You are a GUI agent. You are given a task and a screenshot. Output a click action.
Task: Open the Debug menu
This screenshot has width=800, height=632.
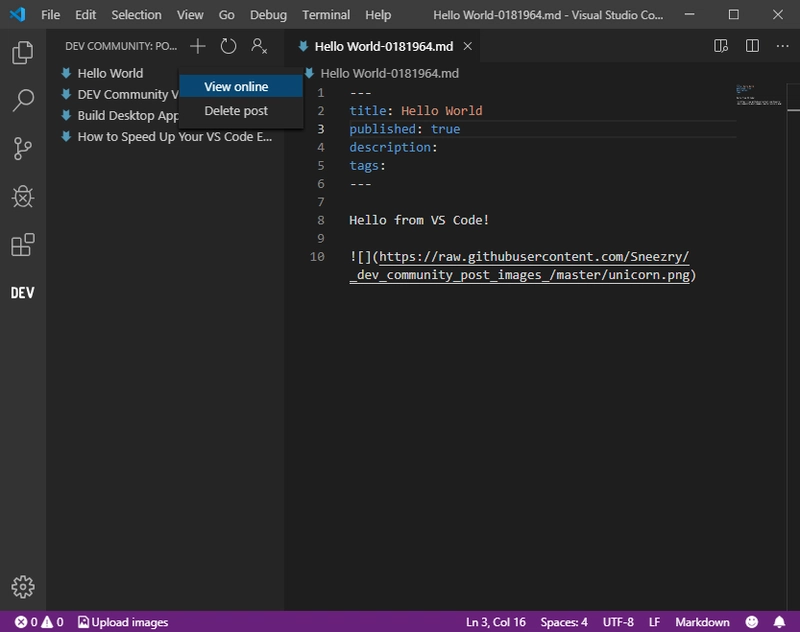pyautogui.click(x=268, y=15)
